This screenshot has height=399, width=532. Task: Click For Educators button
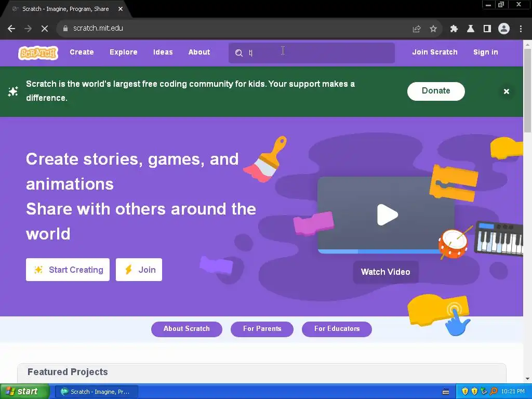click(337, 329)
